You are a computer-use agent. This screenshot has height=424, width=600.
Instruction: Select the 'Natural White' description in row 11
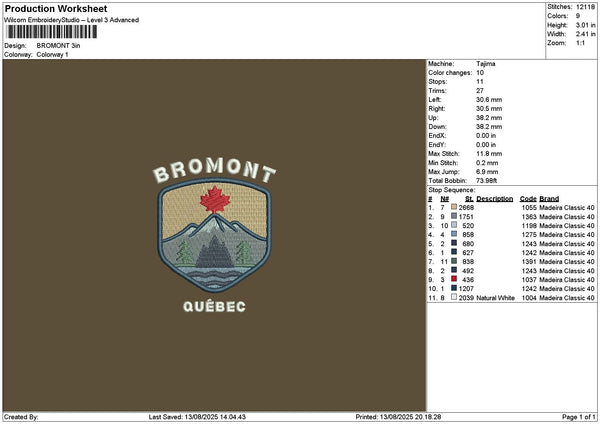(x=496, y=297)
